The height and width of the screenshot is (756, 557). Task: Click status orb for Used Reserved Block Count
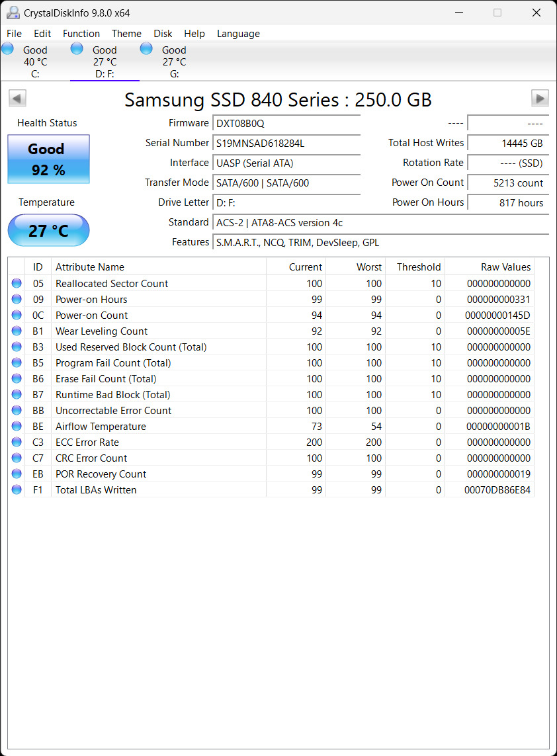point(17,347)
